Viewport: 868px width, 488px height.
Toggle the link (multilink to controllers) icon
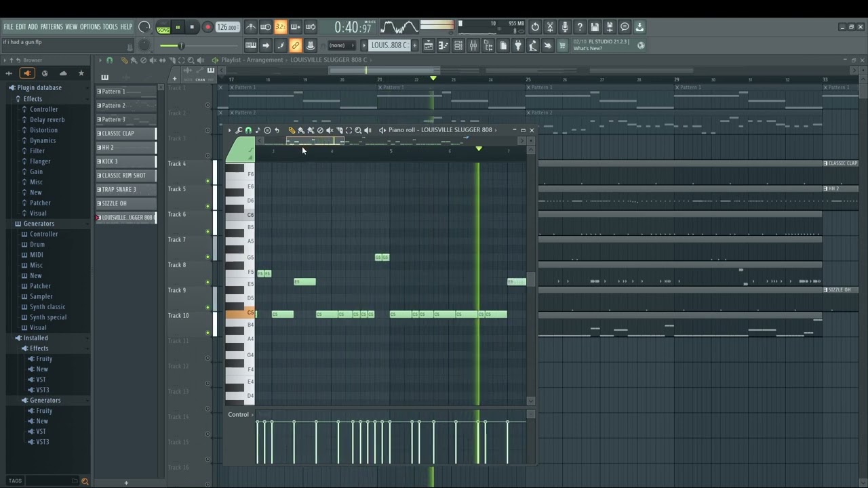coord(295,45)
